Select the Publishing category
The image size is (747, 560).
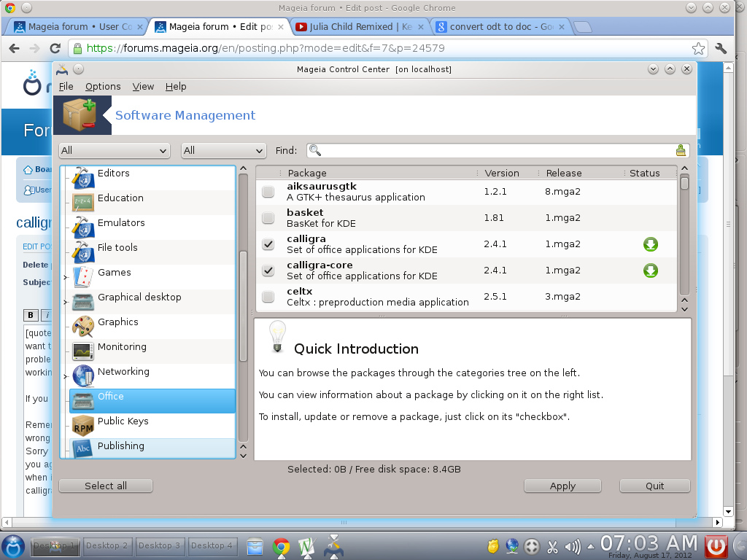click(x=152, y=448)
